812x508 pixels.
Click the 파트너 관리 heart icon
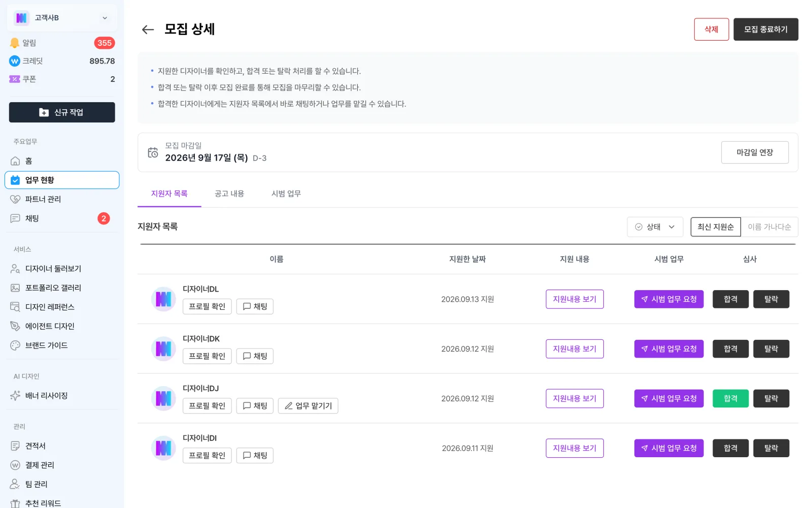coord(15,199)
